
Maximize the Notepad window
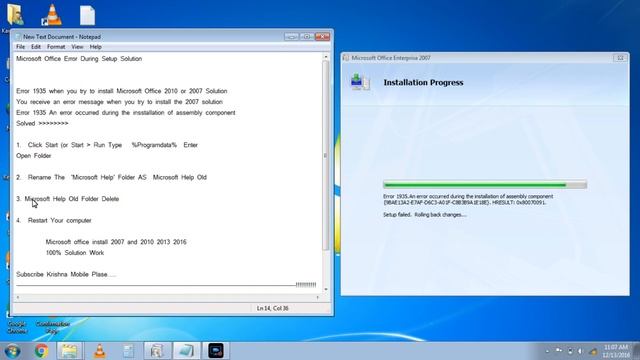[x=307, y=37]
